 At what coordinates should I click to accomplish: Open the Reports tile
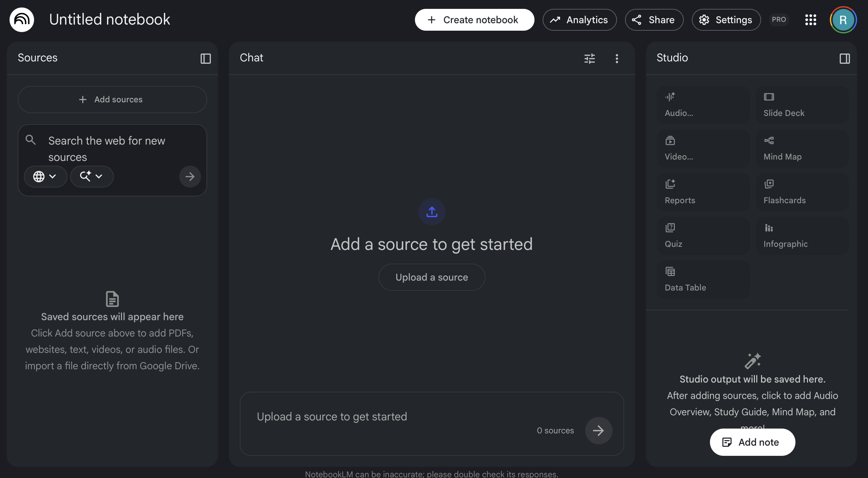(x=703, y=192)
